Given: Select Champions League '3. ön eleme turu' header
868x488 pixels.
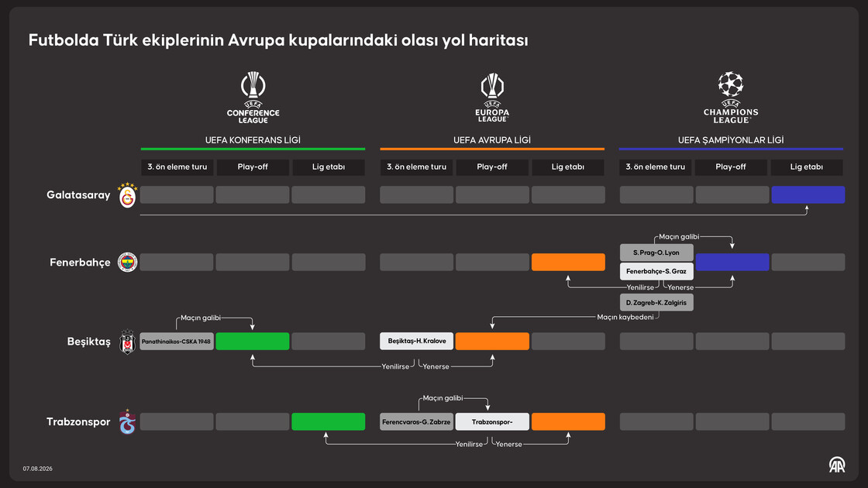Looking at the screenshot, I should coord(656,167).
